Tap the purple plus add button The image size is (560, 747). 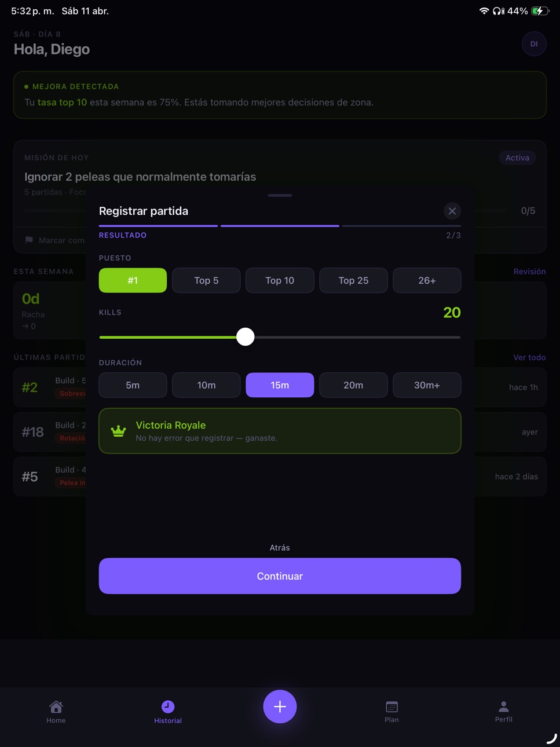pyautogui.click(x=280, y=706)
